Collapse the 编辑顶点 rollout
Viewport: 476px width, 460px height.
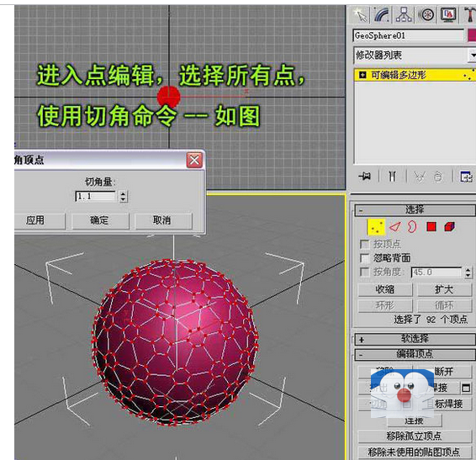[415, 354]
